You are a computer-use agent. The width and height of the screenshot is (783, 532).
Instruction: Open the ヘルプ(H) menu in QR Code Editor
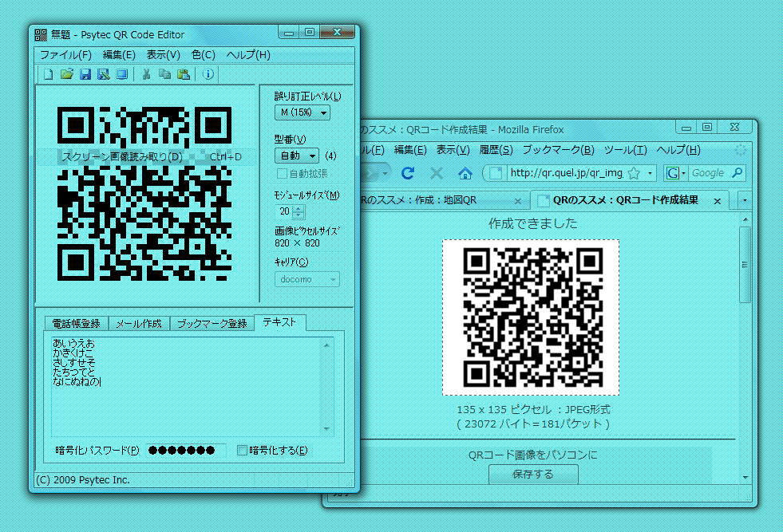248,55
